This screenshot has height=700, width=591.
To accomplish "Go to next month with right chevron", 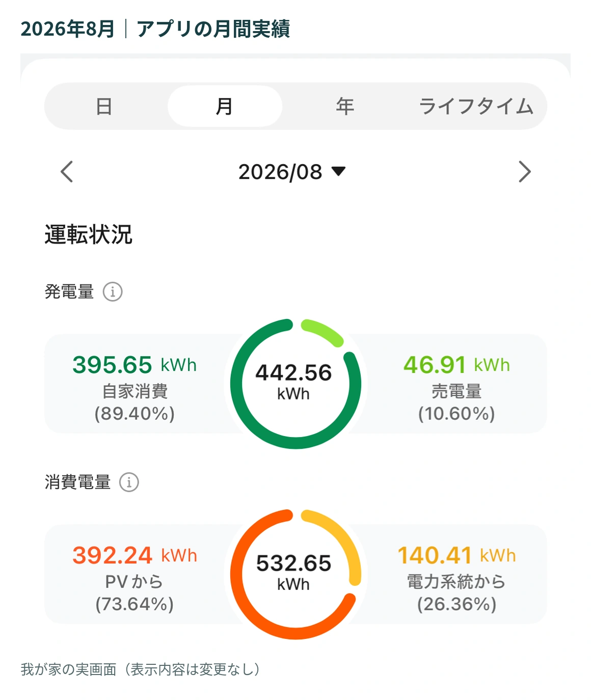I will [524, 172].
